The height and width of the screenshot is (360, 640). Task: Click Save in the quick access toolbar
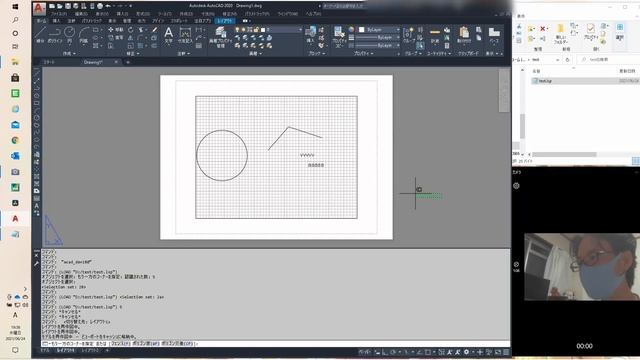coord(68,6)
